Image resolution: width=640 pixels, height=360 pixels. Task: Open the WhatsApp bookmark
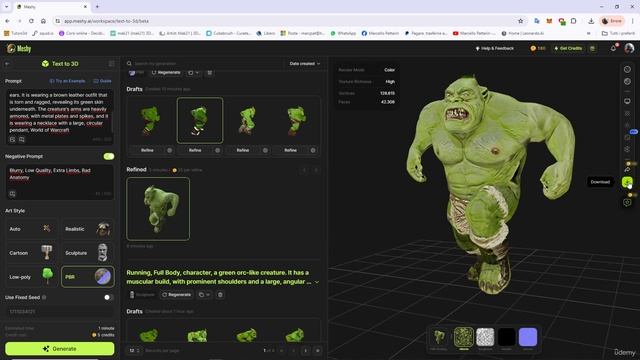point(343,33)
